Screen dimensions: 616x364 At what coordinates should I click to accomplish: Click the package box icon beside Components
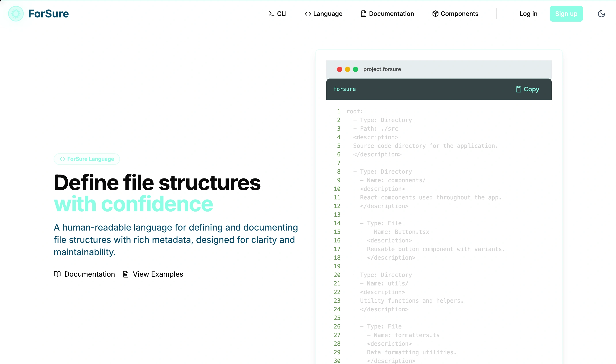tap(435, 14)
